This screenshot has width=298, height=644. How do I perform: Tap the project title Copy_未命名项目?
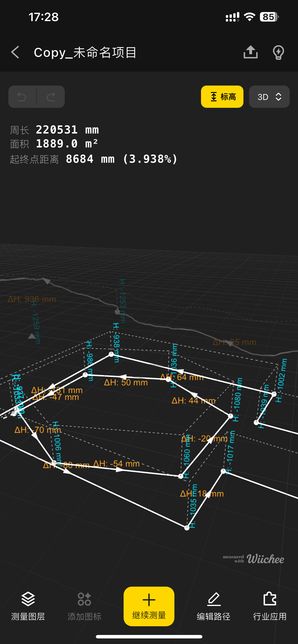[85, 52]
